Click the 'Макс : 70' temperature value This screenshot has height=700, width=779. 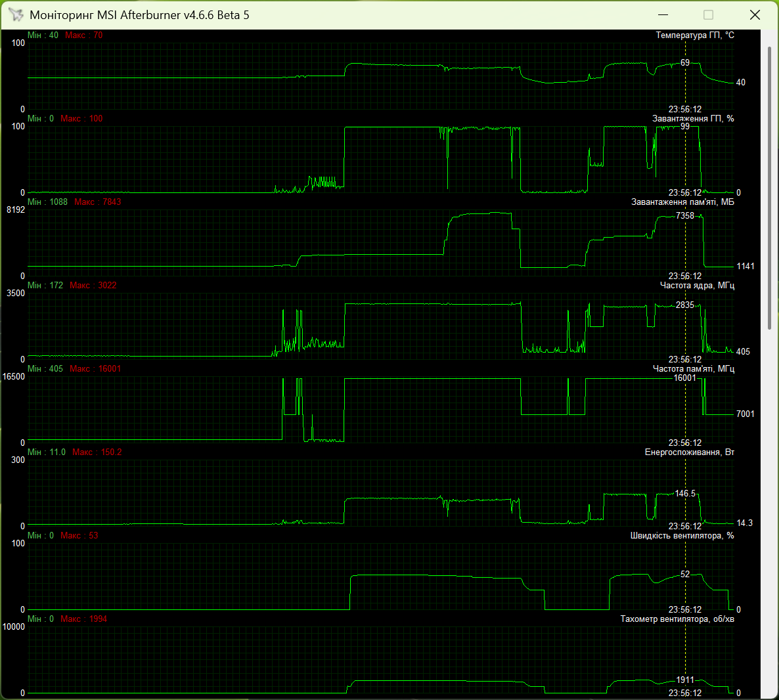point(84,35)
